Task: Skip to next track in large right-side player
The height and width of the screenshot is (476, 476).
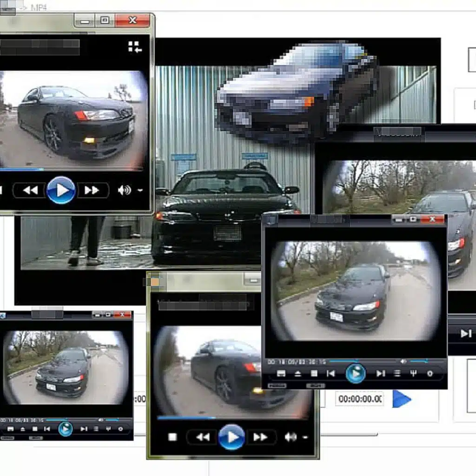Action: tap(381, 373)
